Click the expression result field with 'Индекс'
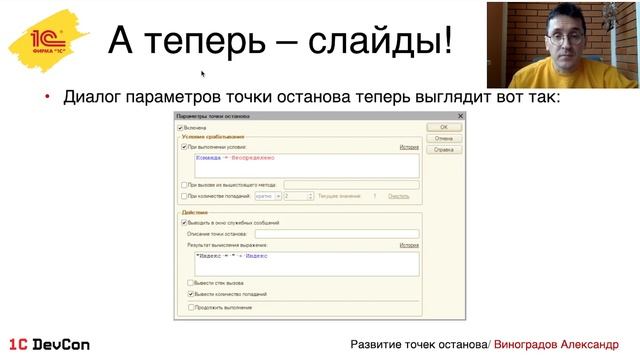The height and width of the screenshot is (360, 640). [x=307, y=264]
